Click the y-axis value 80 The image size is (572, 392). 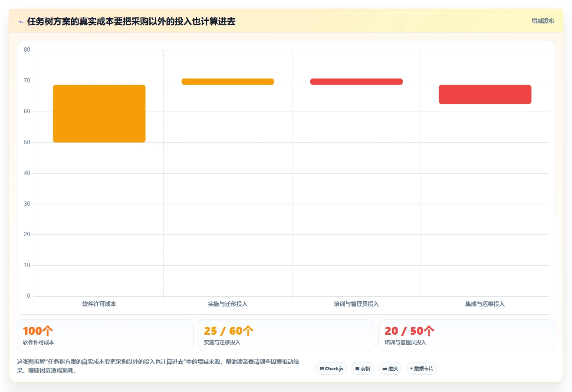27,50
